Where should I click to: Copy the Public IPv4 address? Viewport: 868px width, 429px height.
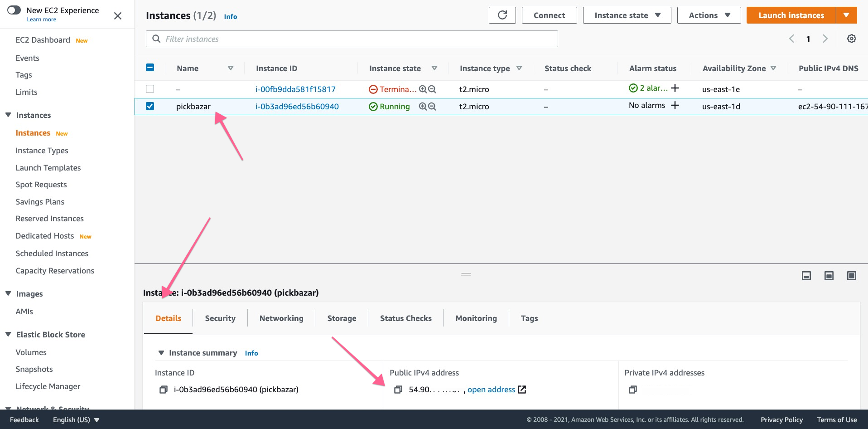click(398, 390)
